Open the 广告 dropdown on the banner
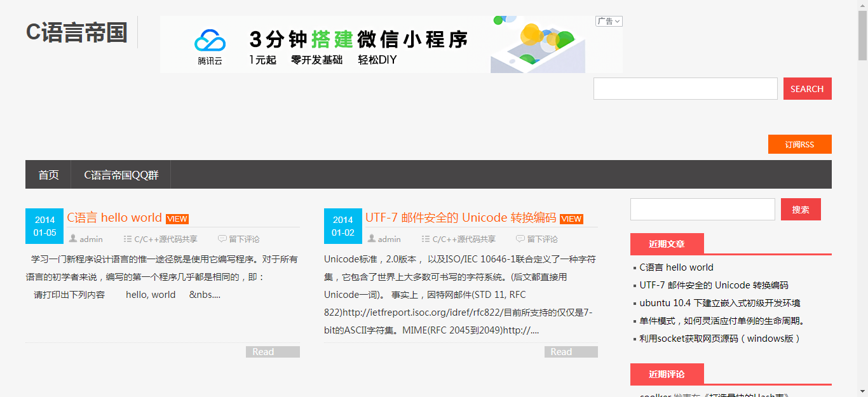Image resolution: width=868 pixels, height=397 pixels. [x=609, y=21]
